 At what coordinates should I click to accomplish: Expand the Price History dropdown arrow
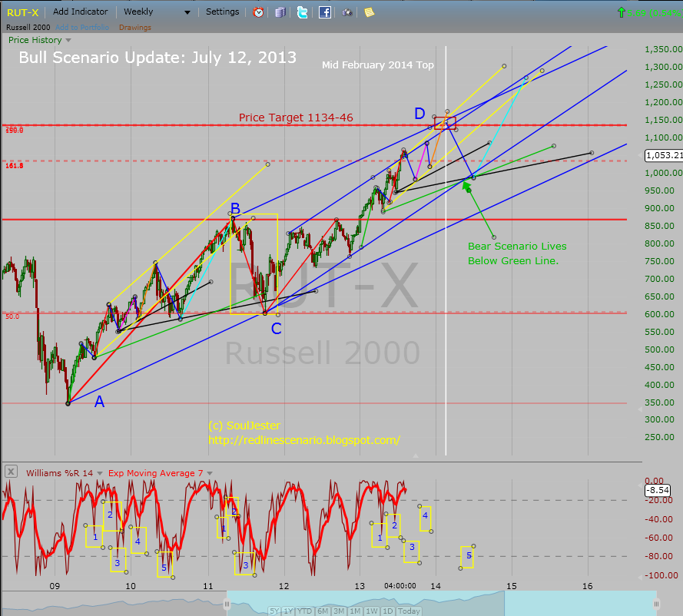tap(68, 41)
